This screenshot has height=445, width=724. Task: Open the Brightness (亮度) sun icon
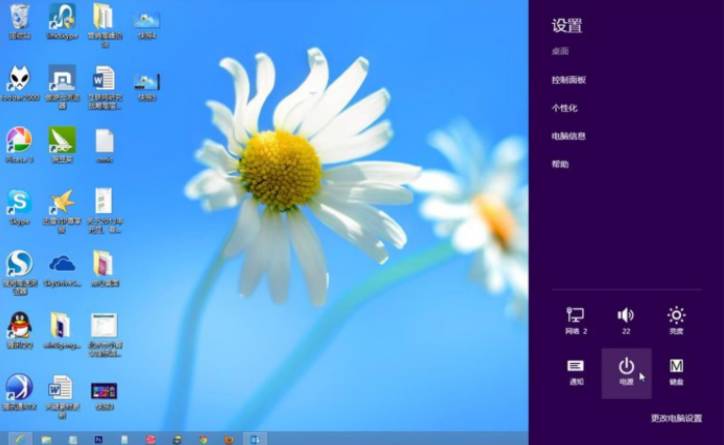click(x=677, y=316)
